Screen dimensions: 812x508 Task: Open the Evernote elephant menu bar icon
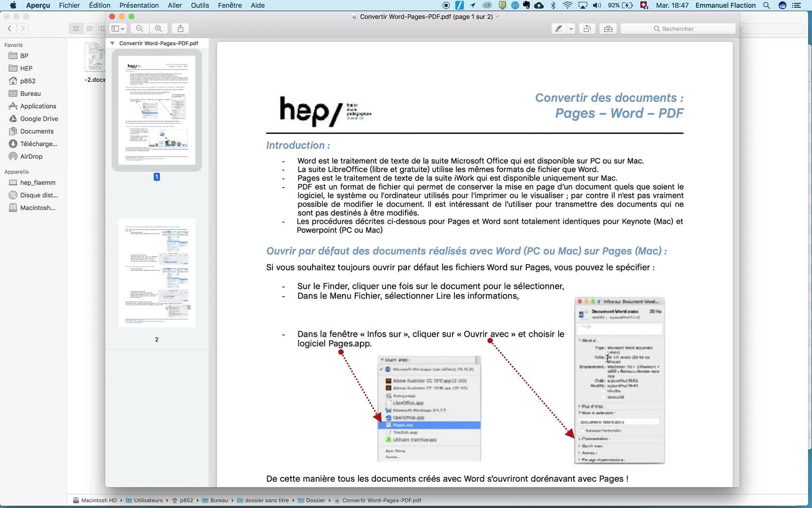tap(526, 5)
